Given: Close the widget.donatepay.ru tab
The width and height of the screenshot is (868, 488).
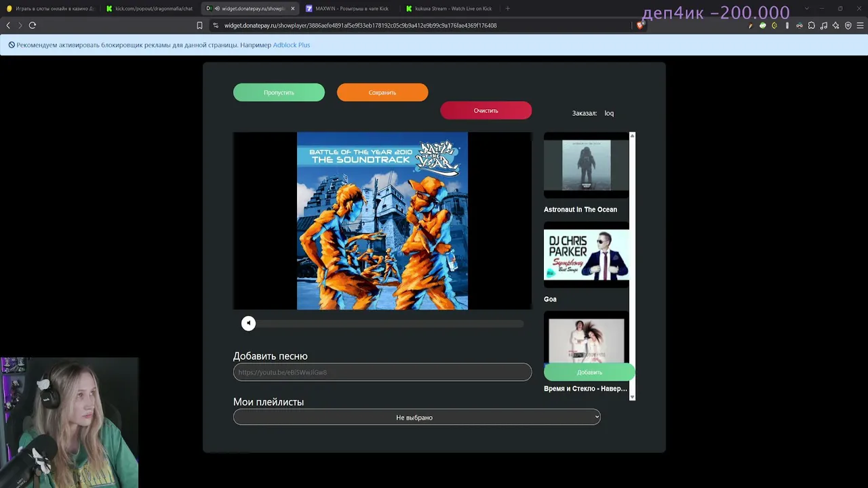Looking at the screenshot, I should [x=293, y=9].
